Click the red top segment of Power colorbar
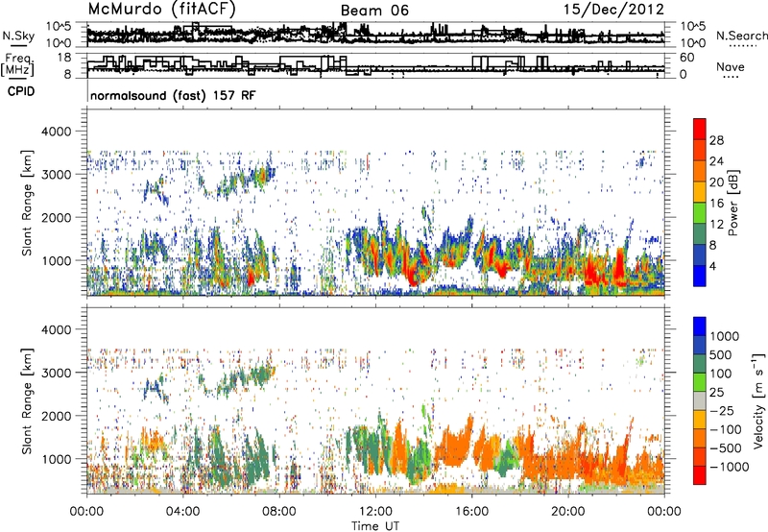The height and width of the screenshot is (532, 768). coord(700,130)
